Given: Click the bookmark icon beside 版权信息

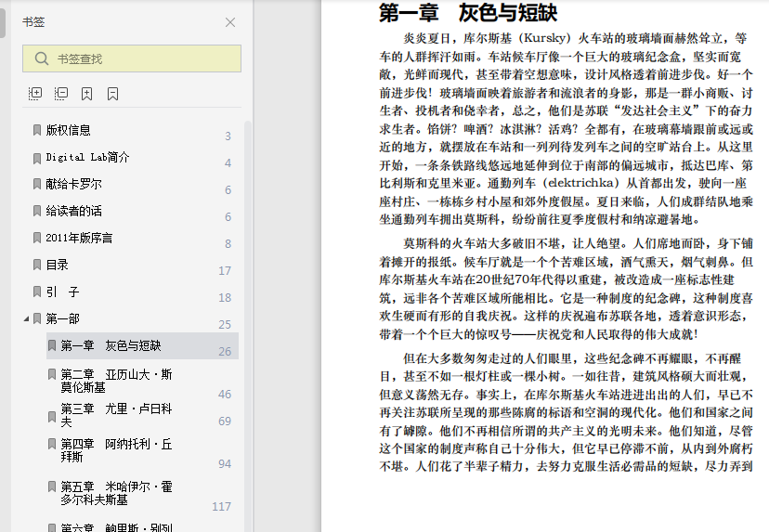Looking at the screenshot, I should (37, 130).
